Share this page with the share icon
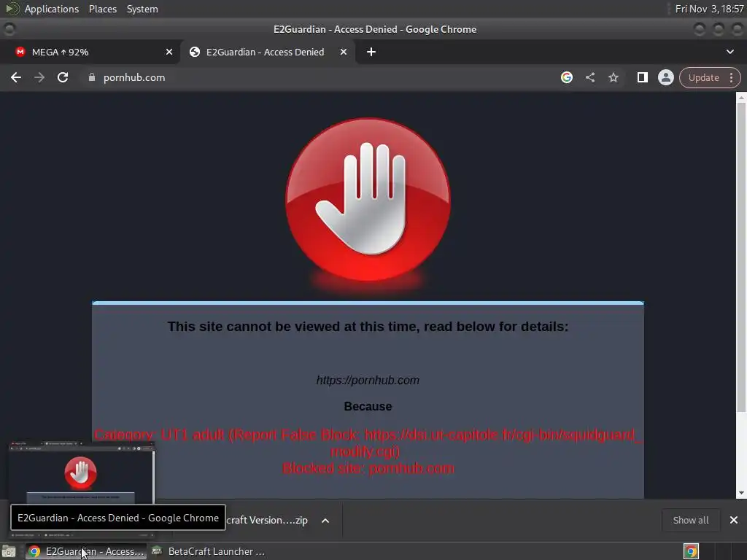The width and height of the screenshot is (747, 560). [x=589, y=77]
